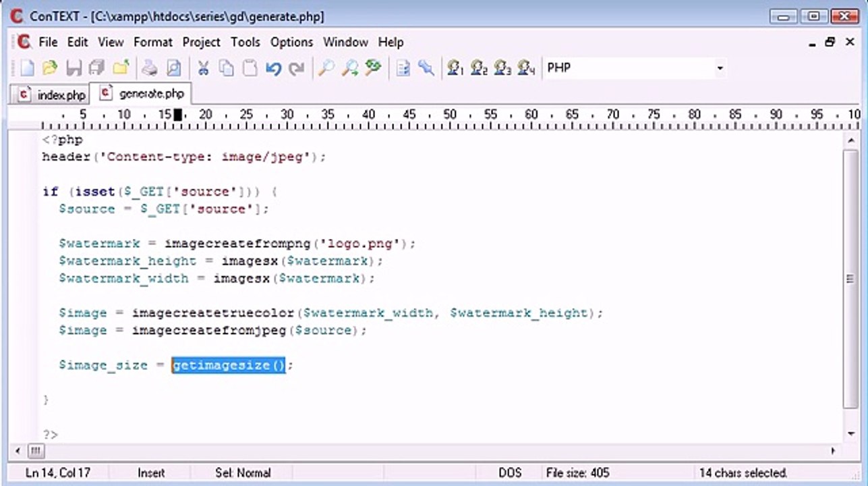
Task: Click the DOS file format status entry
Action: point(511,473)
